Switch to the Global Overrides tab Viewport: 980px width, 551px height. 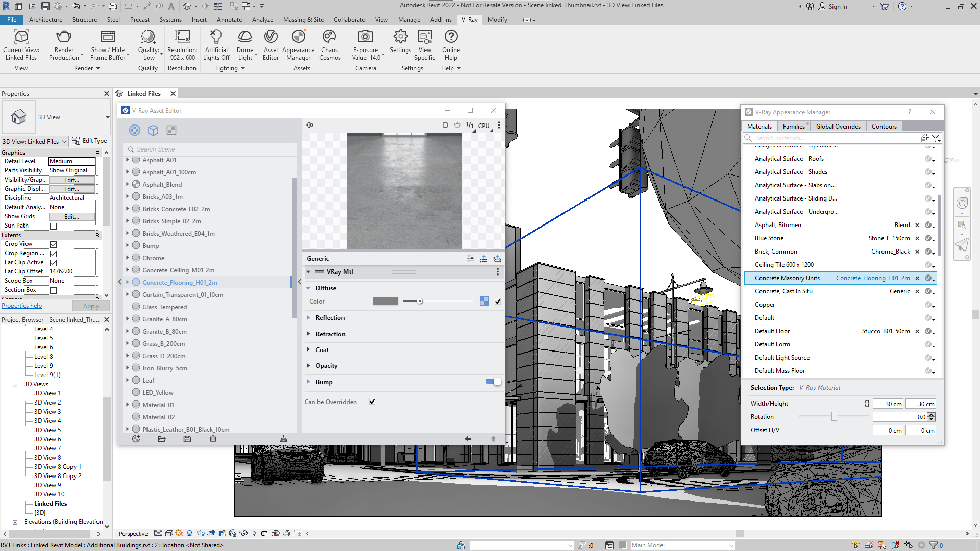click(838, 127)
